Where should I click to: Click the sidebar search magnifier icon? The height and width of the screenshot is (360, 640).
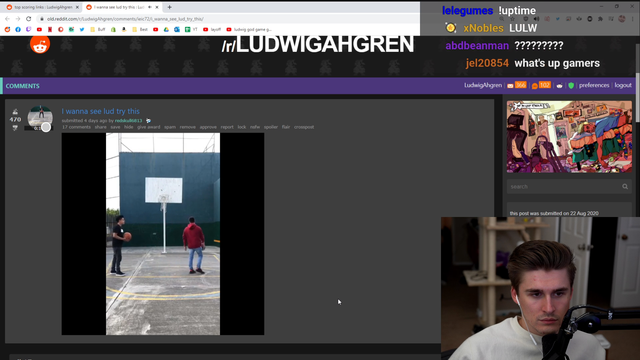coord(625,187)
